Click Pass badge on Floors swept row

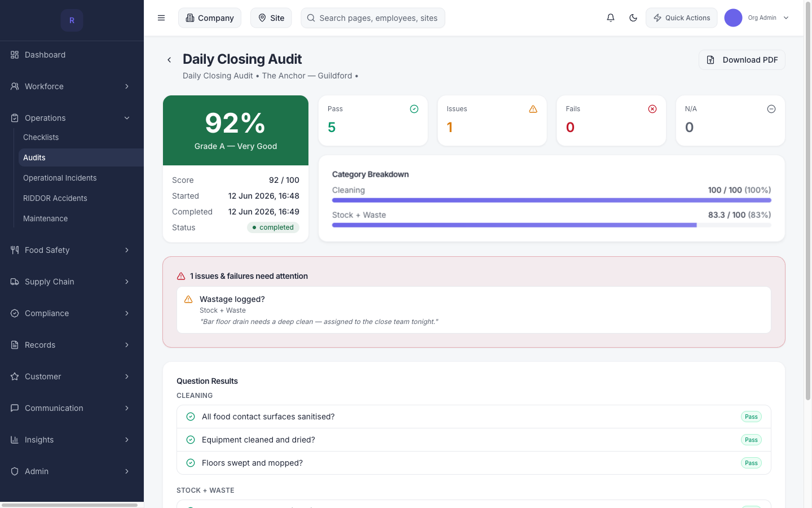coord(751,463)
